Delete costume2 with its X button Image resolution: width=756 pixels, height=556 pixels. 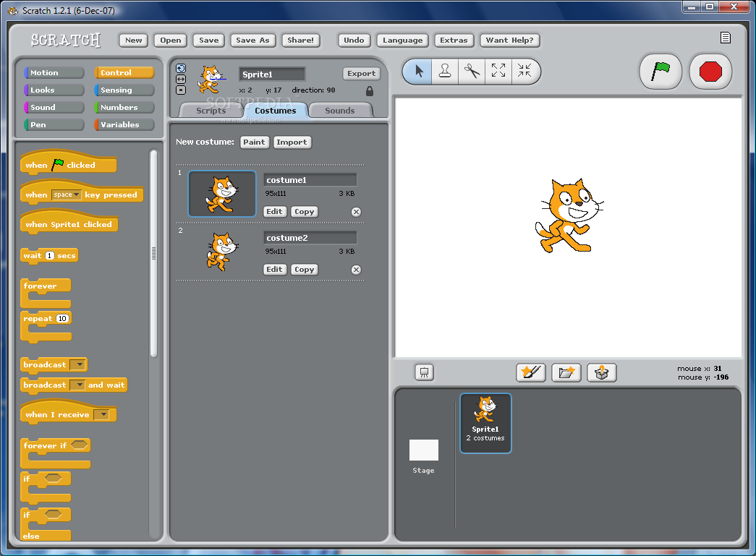point(356,270)
